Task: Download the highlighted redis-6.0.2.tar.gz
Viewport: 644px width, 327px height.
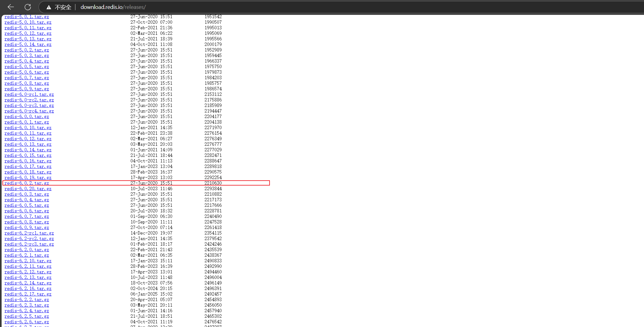Action: click(27, 183)
